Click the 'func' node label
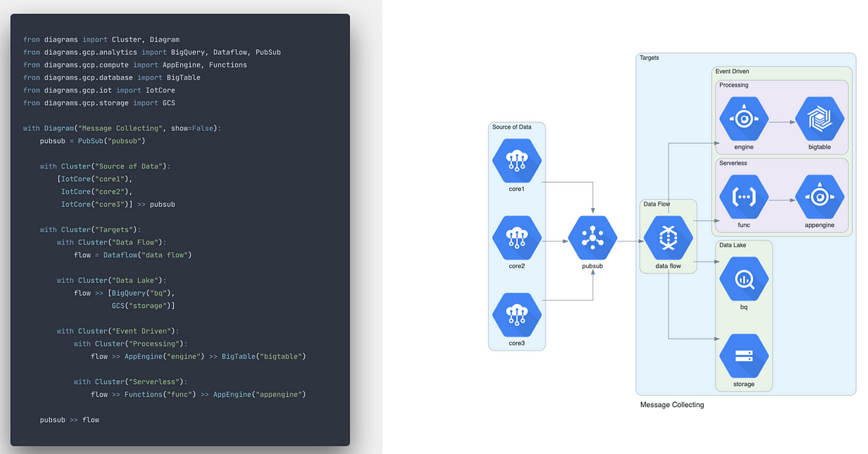The image size is (868, 454). [x=744, y=225]
